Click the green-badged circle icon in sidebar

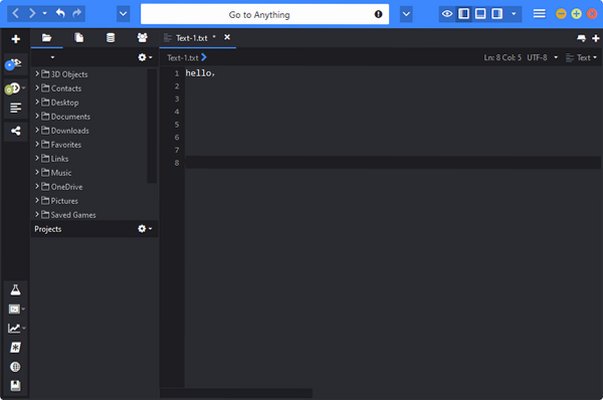click(x=13, y=89)
